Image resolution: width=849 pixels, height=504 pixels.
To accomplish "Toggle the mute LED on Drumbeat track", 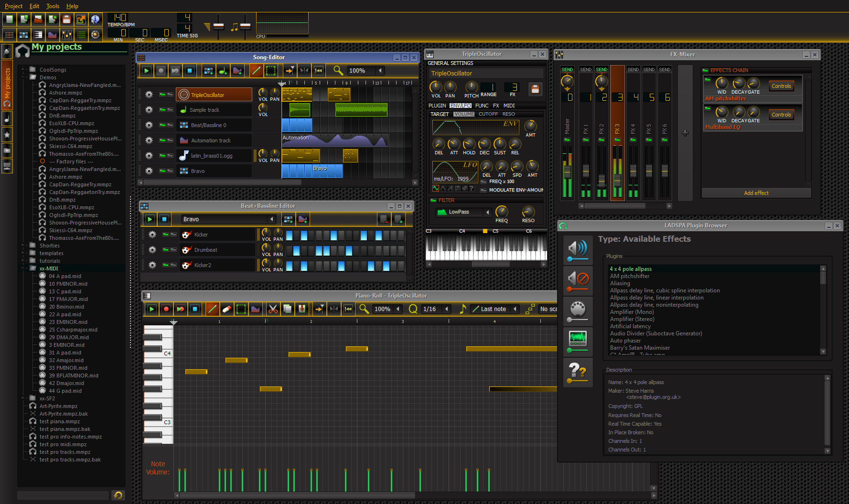I will click(x=165, y=249).
